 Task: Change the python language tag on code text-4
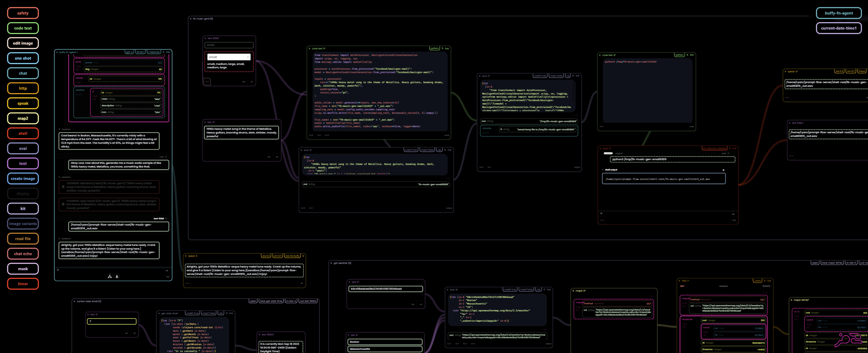click(x=680, y=55)
